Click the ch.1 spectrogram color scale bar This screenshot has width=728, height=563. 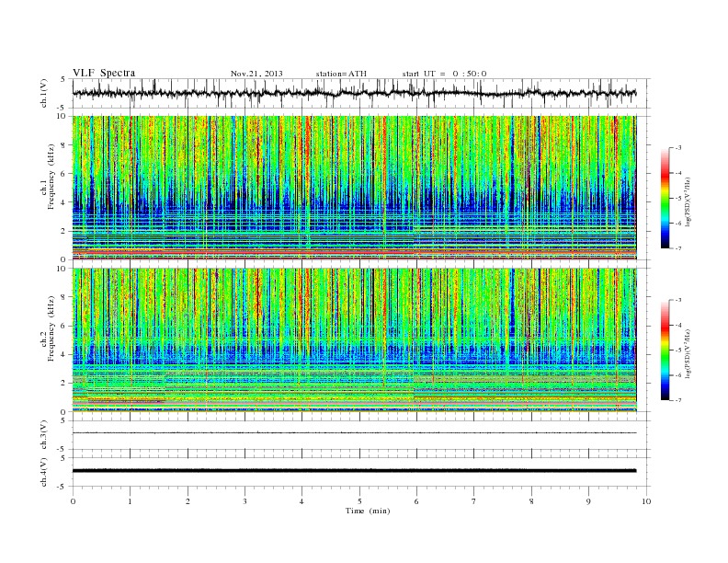665,198
